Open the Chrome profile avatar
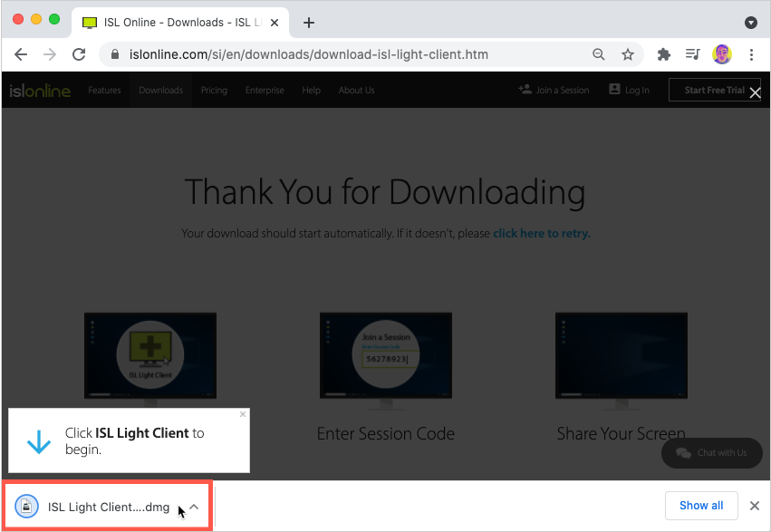This screenshot has height=532, width=771. [x=722, y=54]
